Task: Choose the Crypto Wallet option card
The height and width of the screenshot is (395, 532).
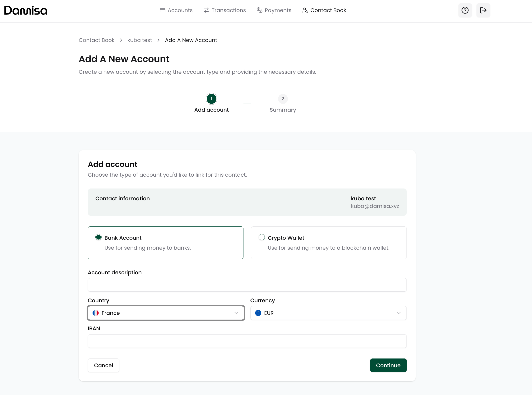Action: 328,243
